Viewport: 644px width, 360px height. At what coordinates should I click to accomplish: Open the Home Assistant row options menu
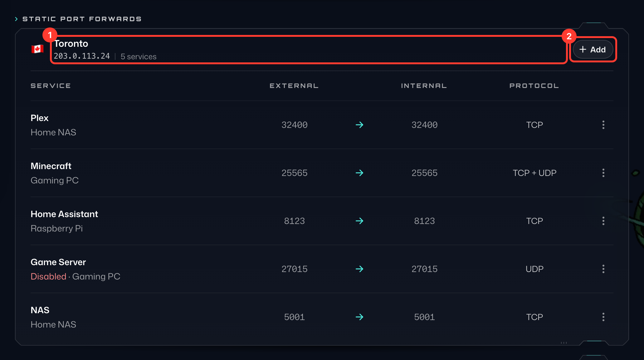point(603,221)
